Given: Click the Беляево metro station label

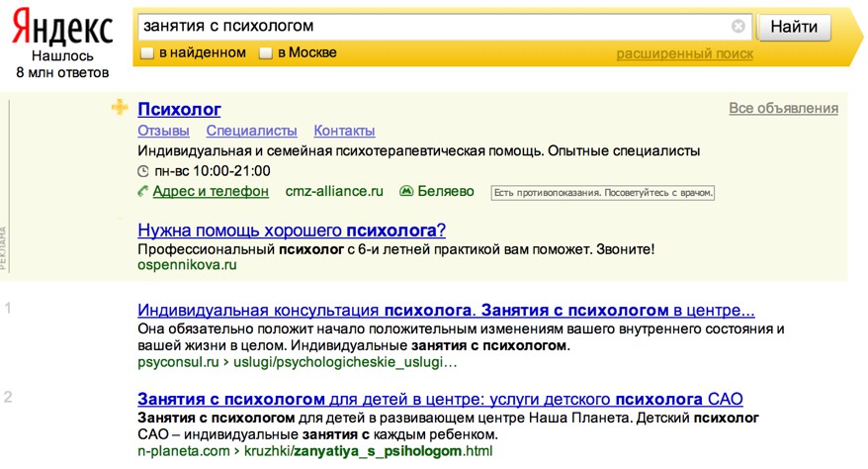Looking at the screenshot, I should click(x=446, y=191).
